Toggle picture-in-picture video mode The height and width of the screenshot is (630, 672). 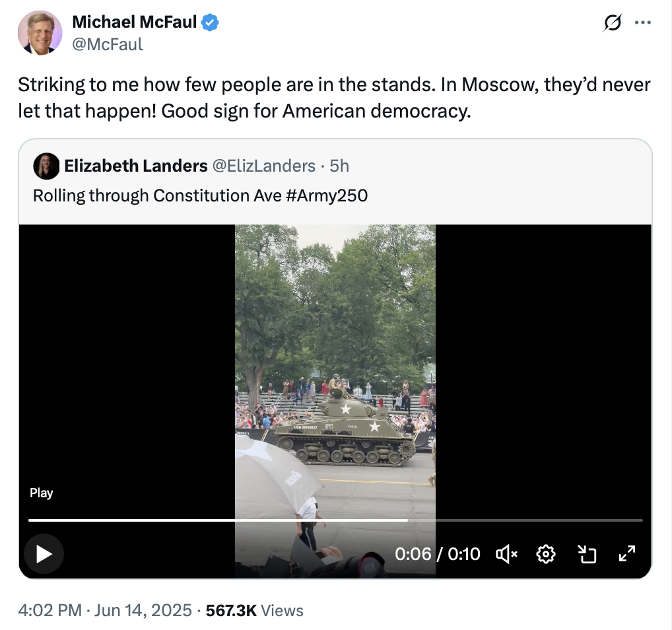(586, 554)
